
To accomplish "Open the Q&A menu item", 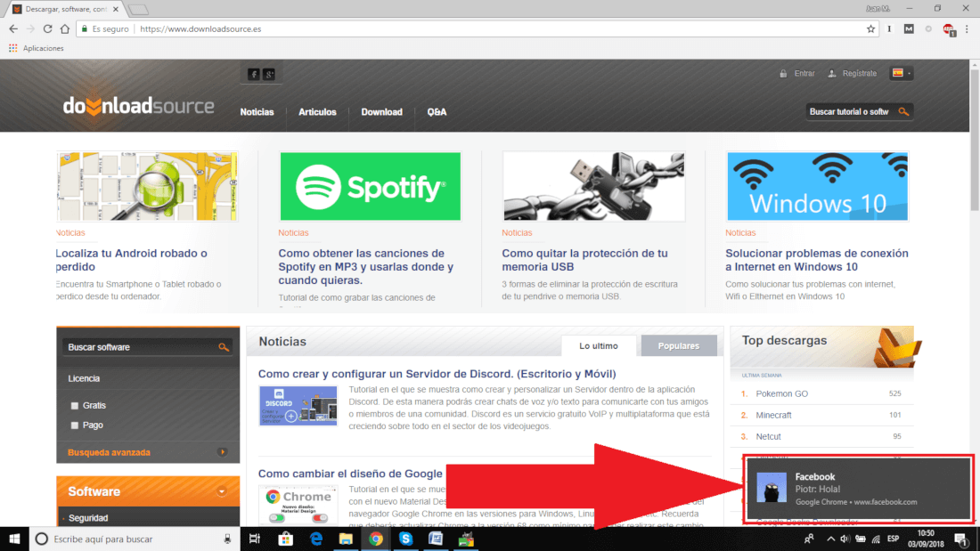I will click(x=437, y=112).
